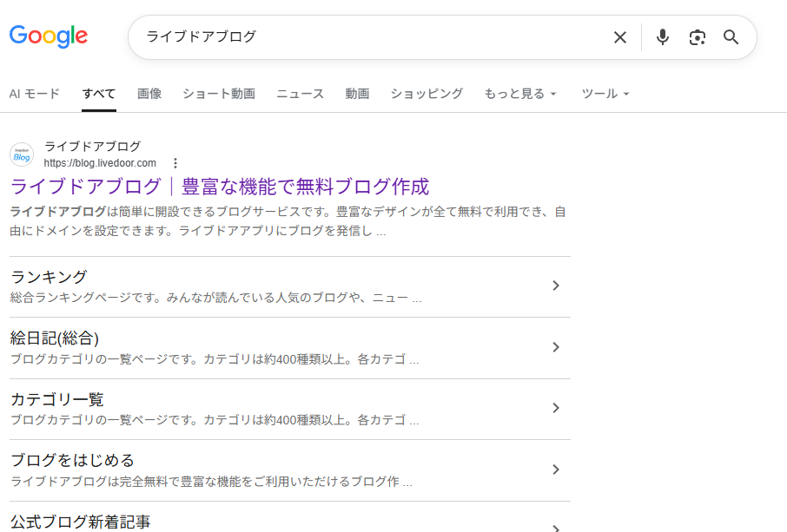787x532 pixels.
Task: Switch to AI モード tab
Action: pos(34,94)
